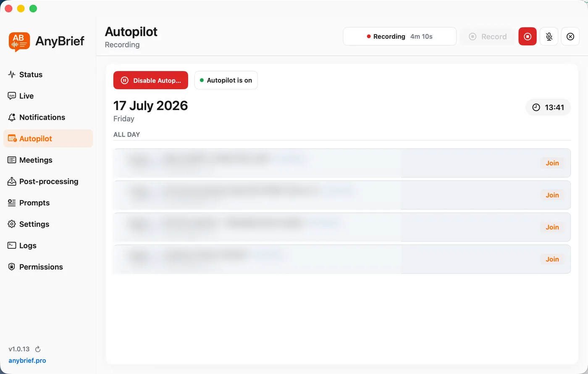Open the Prompts page
The height and width of the screenshot is (374, 588).
tap(48, 203)
